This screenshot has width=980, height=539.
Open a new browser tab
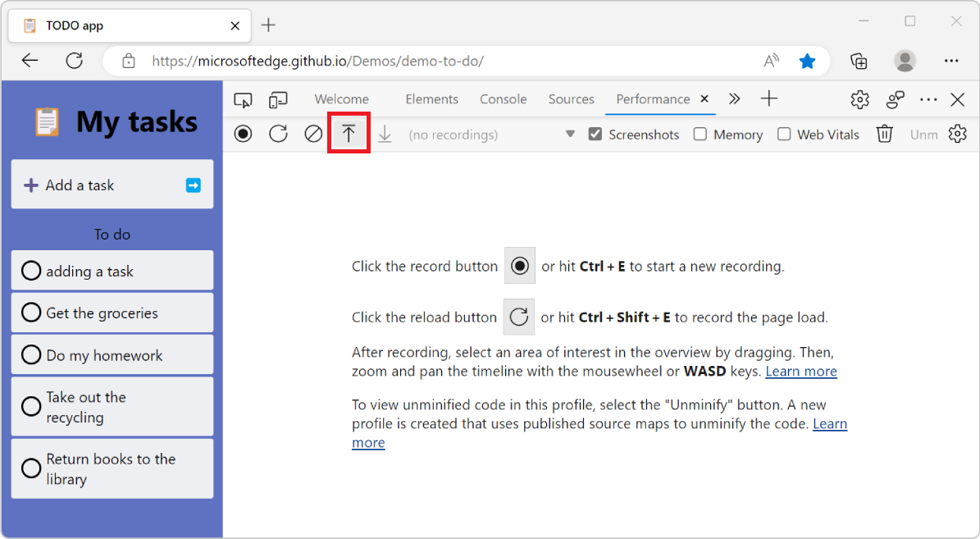coord(268,25)
